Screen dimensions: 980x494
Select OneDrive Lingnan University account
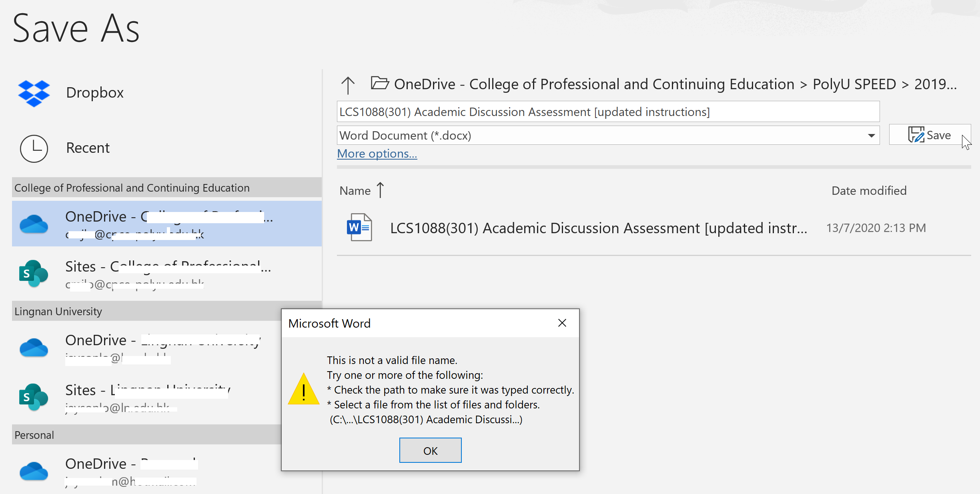(147, 348)
